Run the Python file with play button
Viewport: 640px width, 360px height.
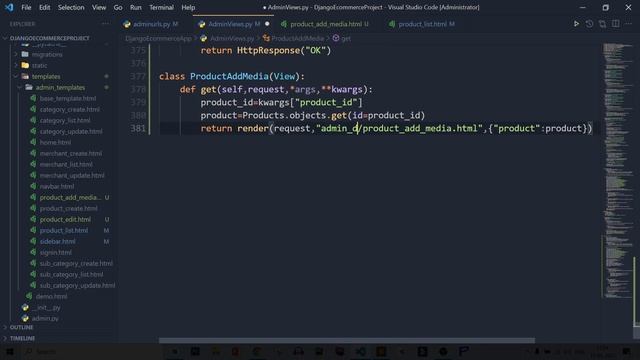pyautogui.click(x=576, y=24)
